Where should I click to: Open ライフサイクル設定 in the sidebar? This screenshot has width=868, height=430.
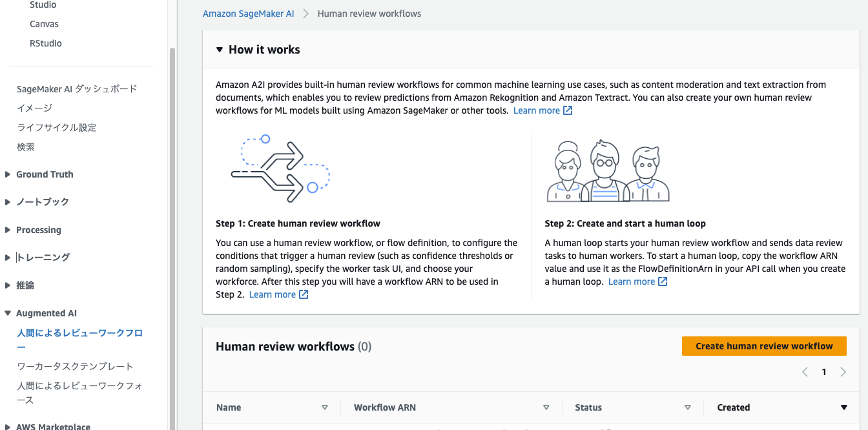[x=57, y=127]
